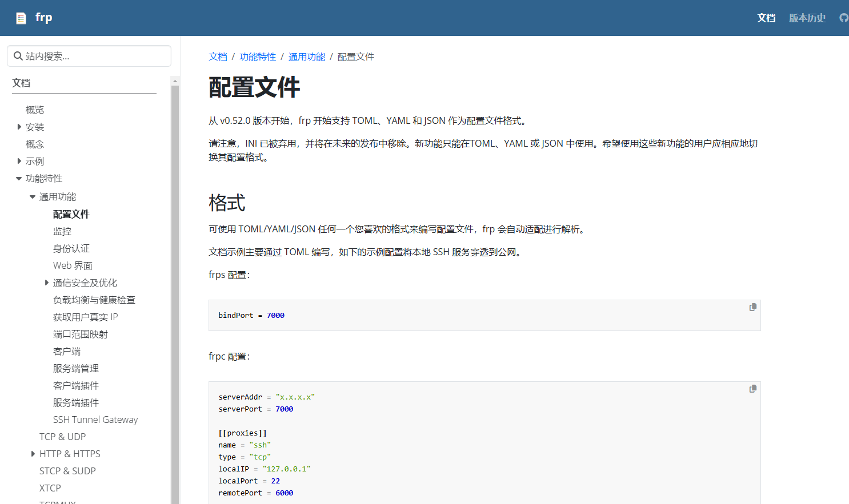Select 身份认证 in the sidebar
The width and height of the screenshot is (849, 504).
71,248
